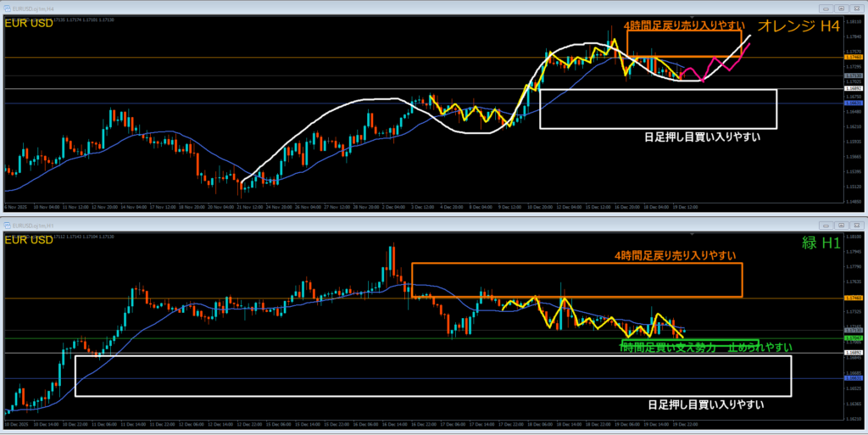Click orange 1.17460 price tag in H4 chart
Viewport: 868px width, 435px height.
click(x=853, y=57)
